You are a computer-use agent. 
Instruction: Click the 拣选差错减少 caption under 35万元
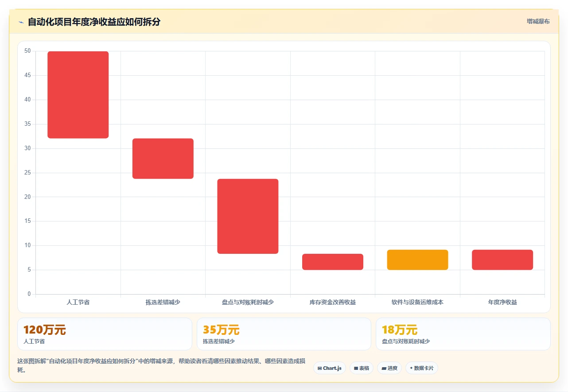(219, 342)
